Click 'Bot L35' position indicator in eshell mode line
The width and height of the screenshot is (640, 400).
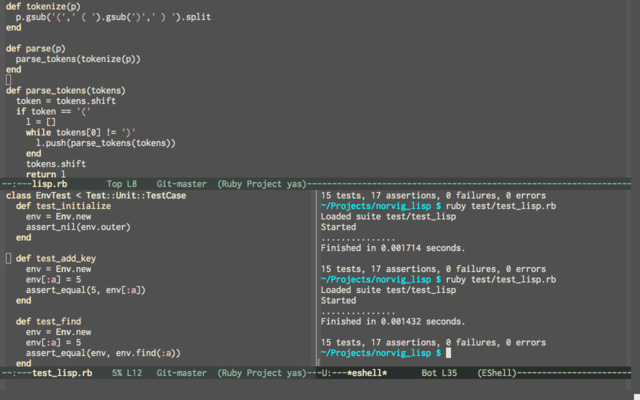[439, 373]
